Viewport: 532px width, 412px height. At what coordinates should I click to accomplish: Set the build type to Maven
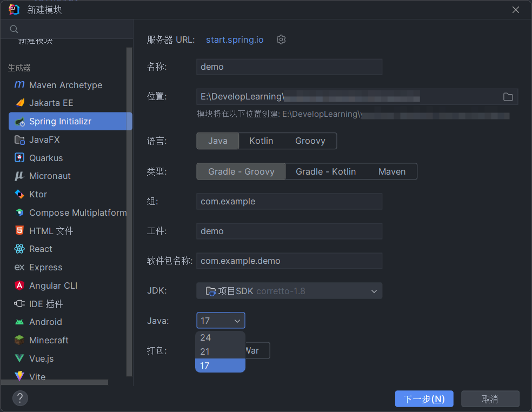point(391,171)
